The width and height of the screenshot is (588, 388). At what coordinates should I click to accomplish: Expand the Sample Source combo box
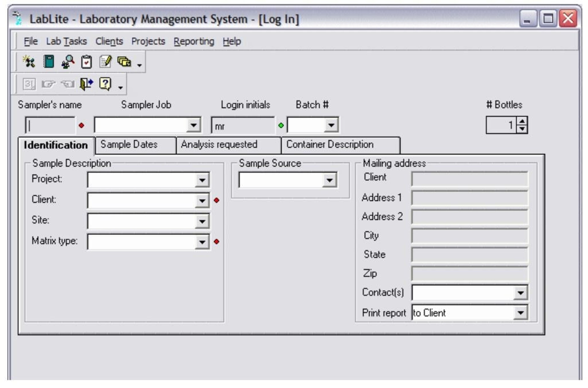pyautogui.click(x=329, y=180)
